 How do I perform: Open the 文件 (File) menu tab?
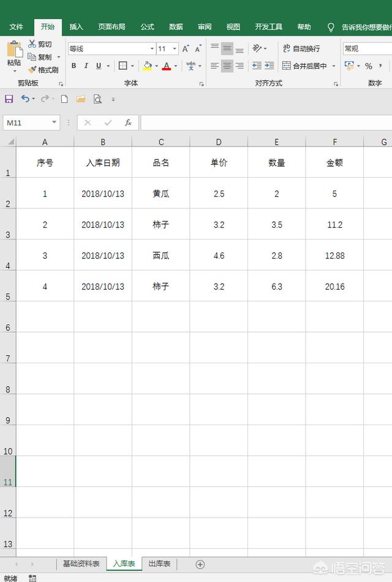16,27
